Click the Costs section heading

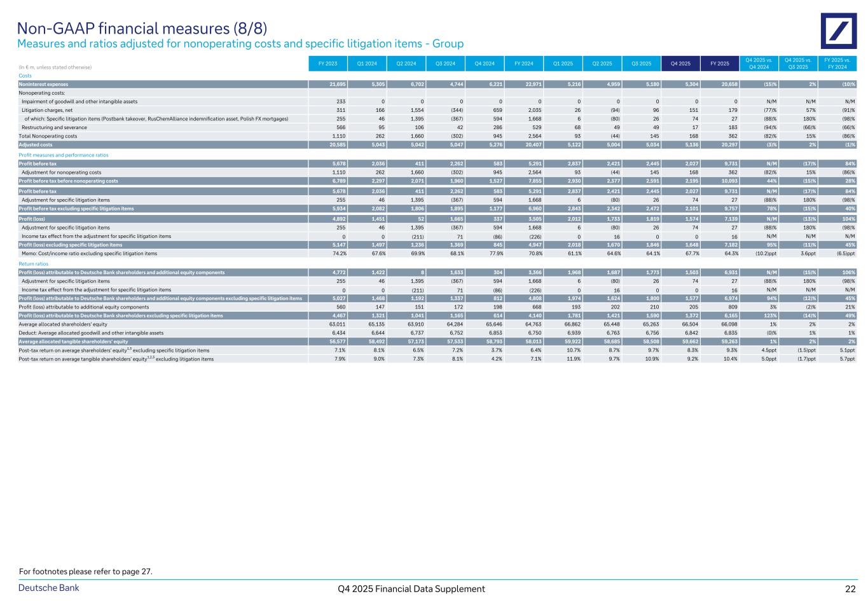point(25,76)
